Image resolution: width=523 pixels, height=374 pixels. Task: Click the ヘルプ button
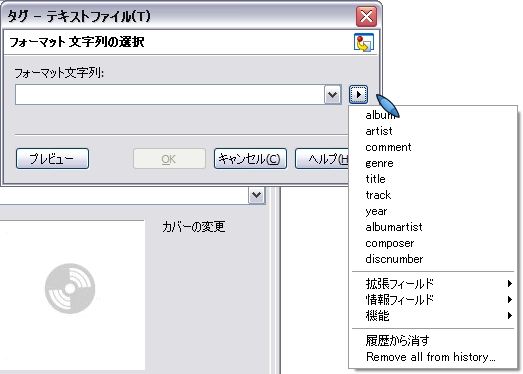[x=322, y=158]
